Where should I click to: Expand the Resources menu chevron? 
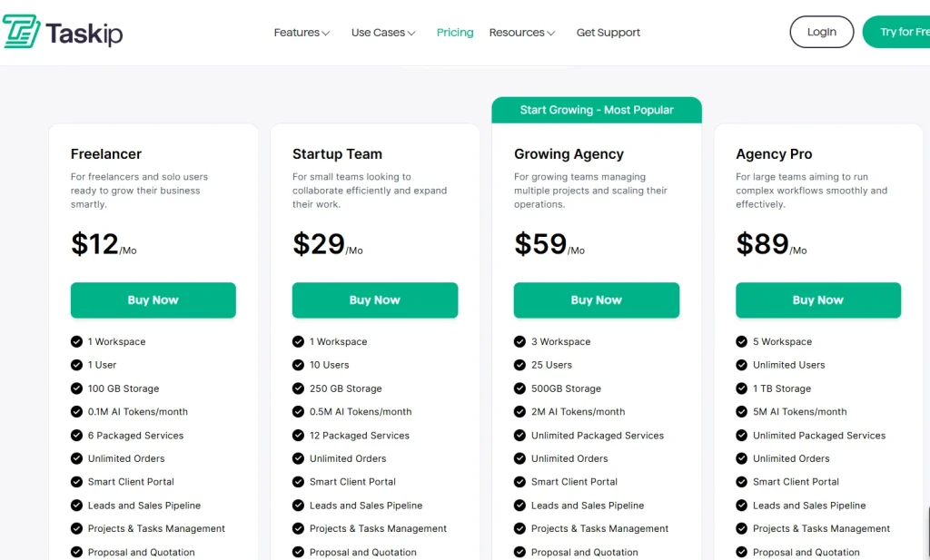[550, 34]
